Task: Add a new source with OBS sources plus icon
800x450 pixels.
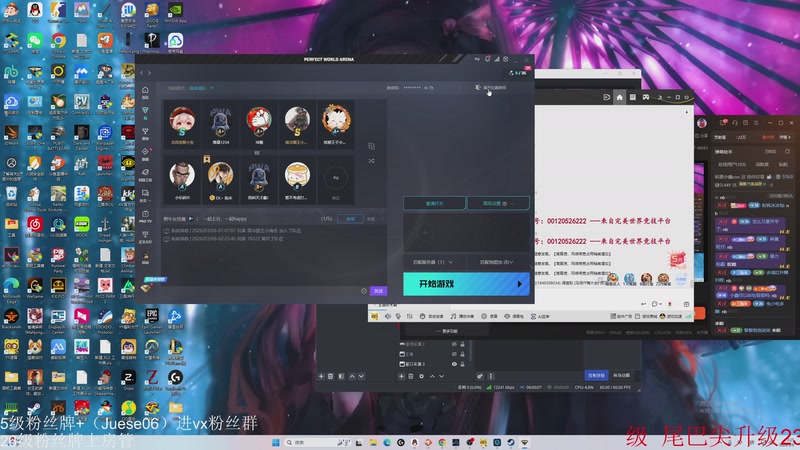Action: 402,377
